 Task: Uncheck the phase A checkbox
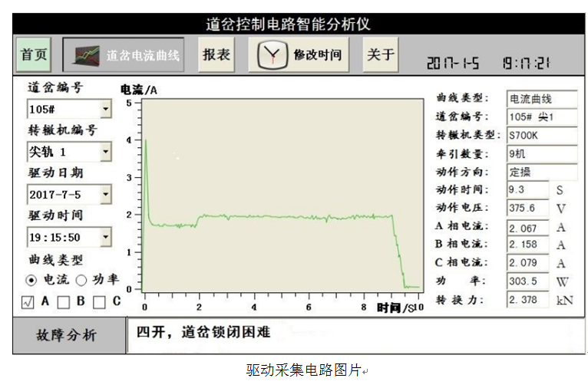coord(27,303)
